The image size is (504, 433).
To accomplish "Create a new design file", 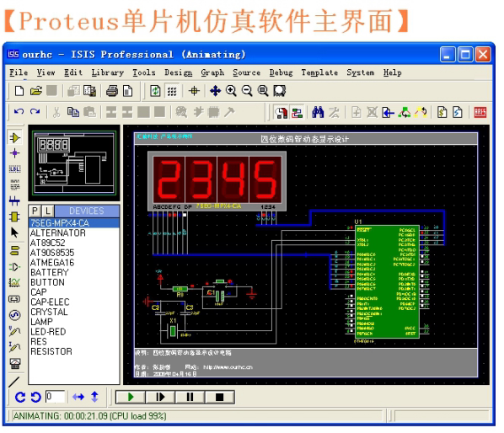I will [19, 91].
